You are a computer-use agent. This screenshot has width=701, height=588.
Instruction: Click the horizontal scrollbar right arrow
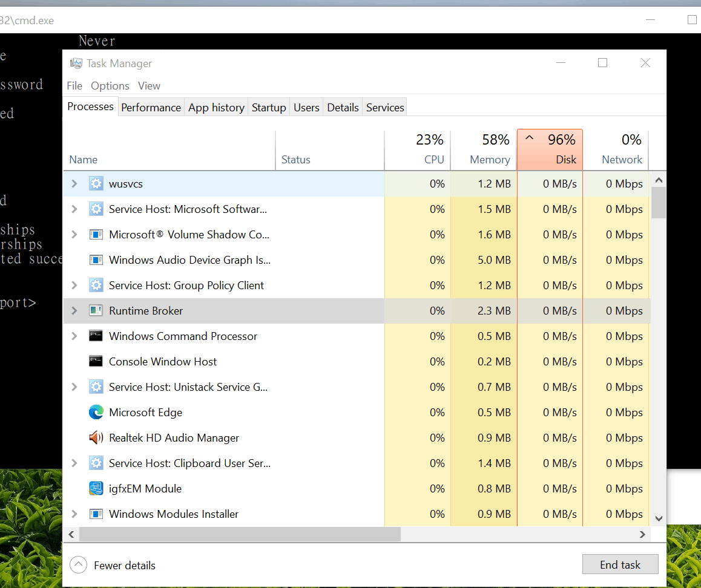pos(642,534)
